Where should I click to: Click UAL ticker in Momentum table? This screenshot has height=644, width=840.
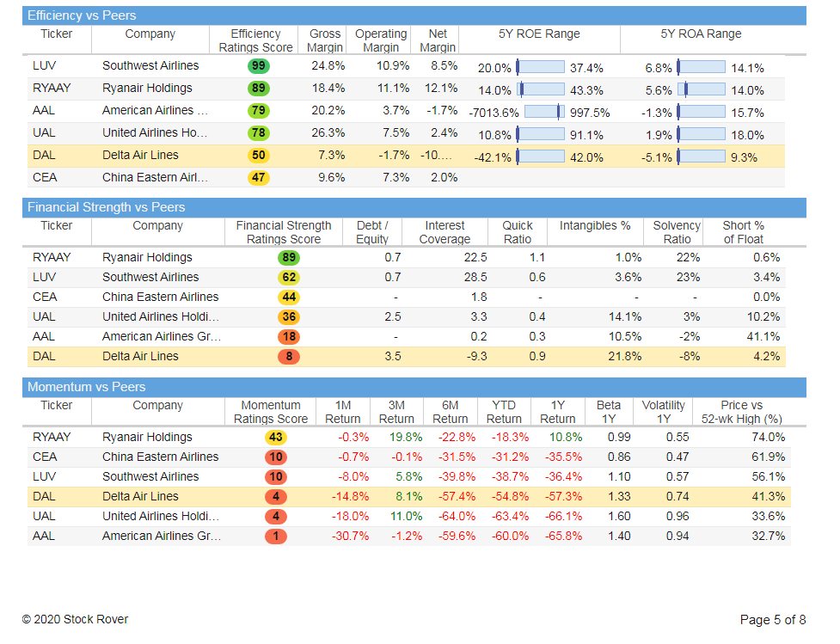click(x=44, y=517)
